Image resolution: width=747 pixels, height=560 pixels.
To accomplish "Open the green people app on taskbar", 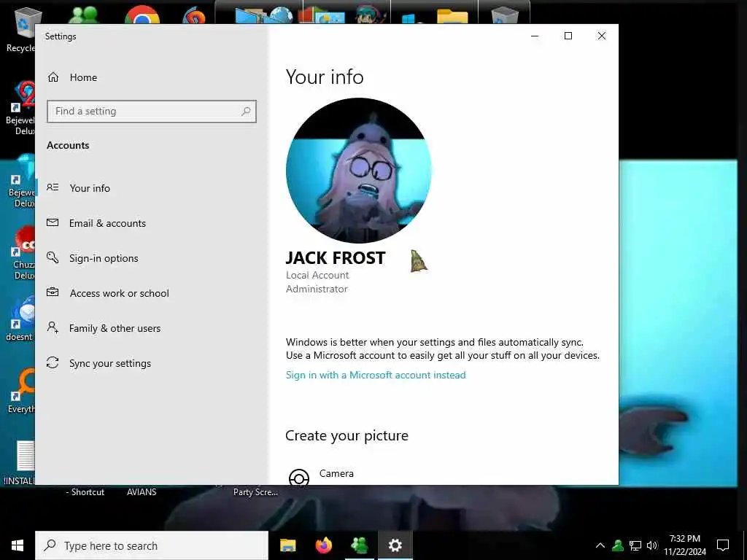I will 359,545.
